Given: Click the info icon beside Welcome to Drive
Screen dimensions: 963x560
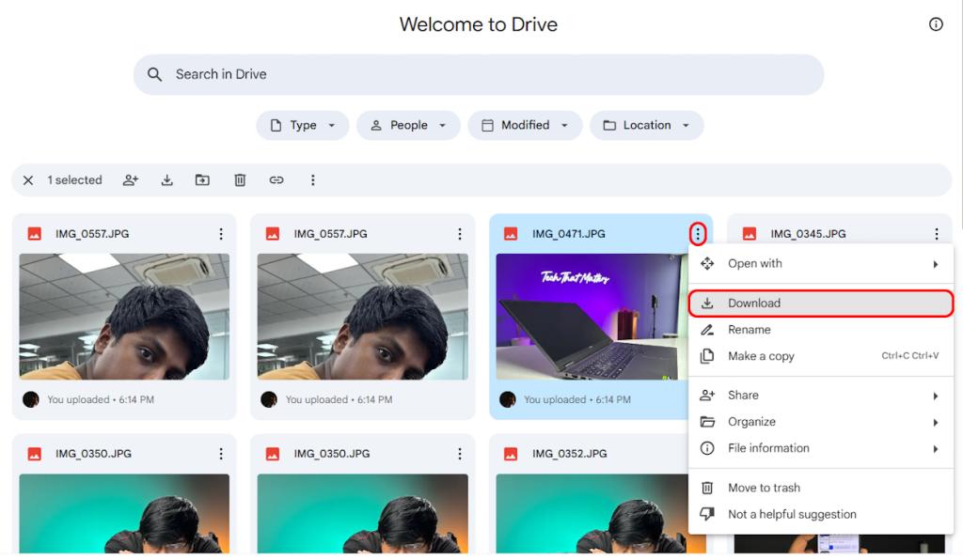Looking at the screenshot, I should point(936,24).
